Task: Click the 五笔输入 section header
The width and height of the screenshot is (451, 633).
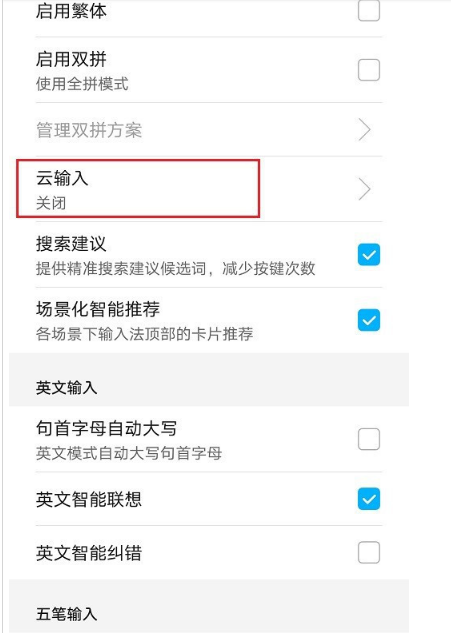Action: [x=66, y=614]
